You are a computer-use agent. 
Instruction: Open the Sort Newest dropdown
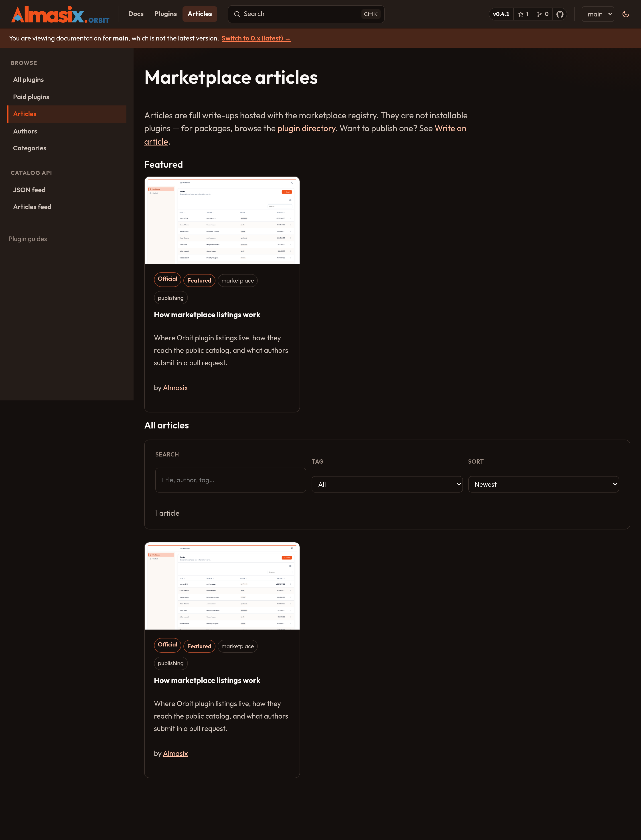tap(543, 484)
